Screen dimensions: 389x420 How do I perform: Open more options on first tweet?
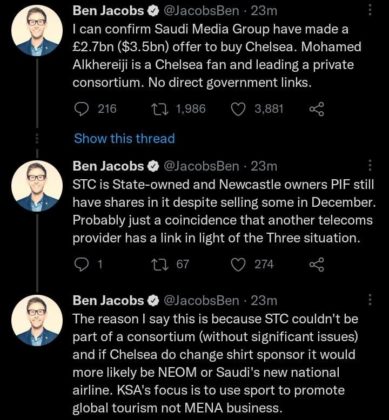click(x=370, y=11)
